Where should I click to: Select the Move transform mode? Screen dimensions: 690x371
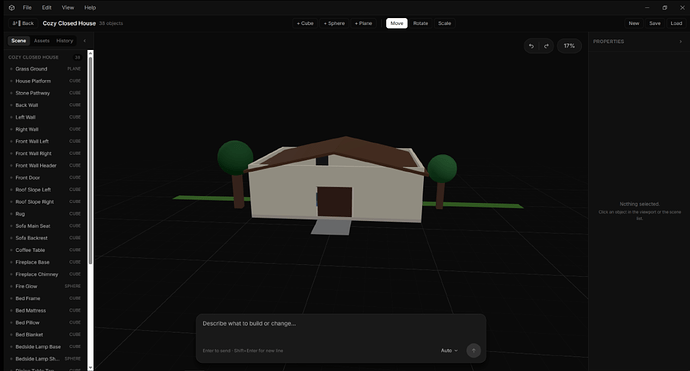click(x=396, y=23)
